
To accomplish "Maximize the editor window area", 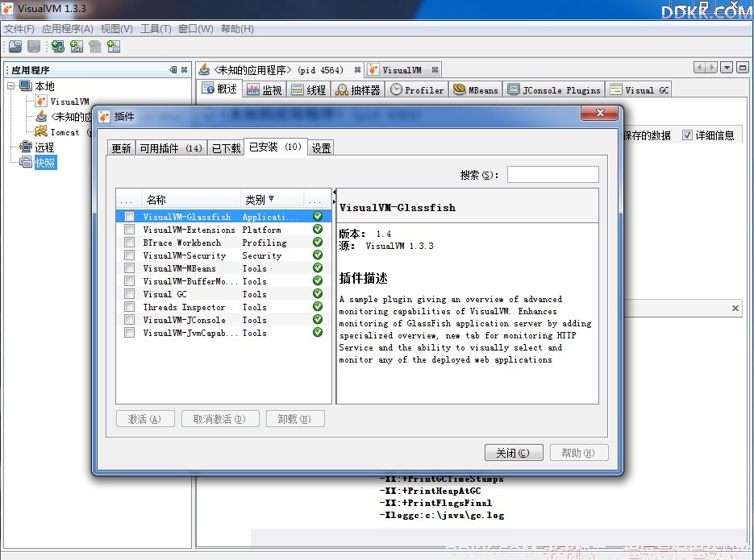I will (743, 67).
